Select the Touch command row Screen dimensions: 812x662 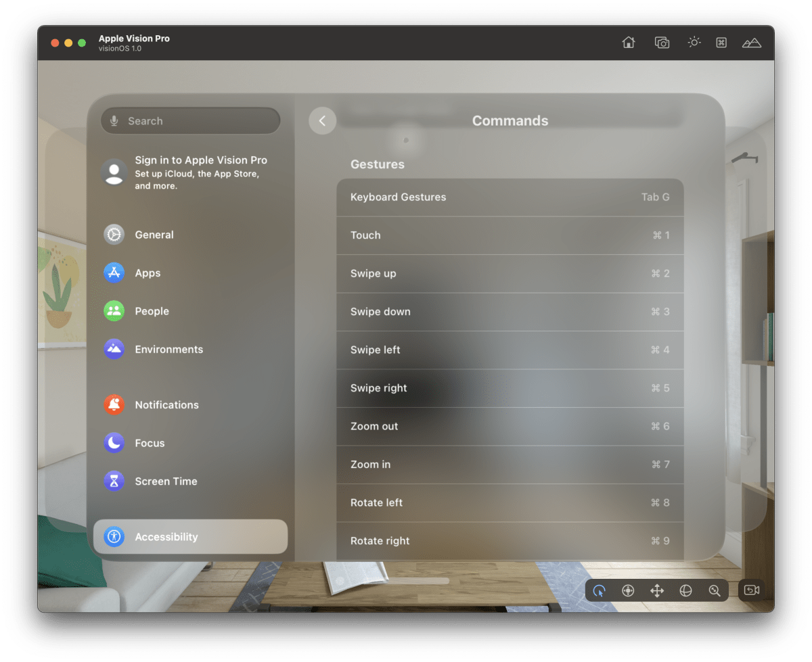(x=510, y=235)
